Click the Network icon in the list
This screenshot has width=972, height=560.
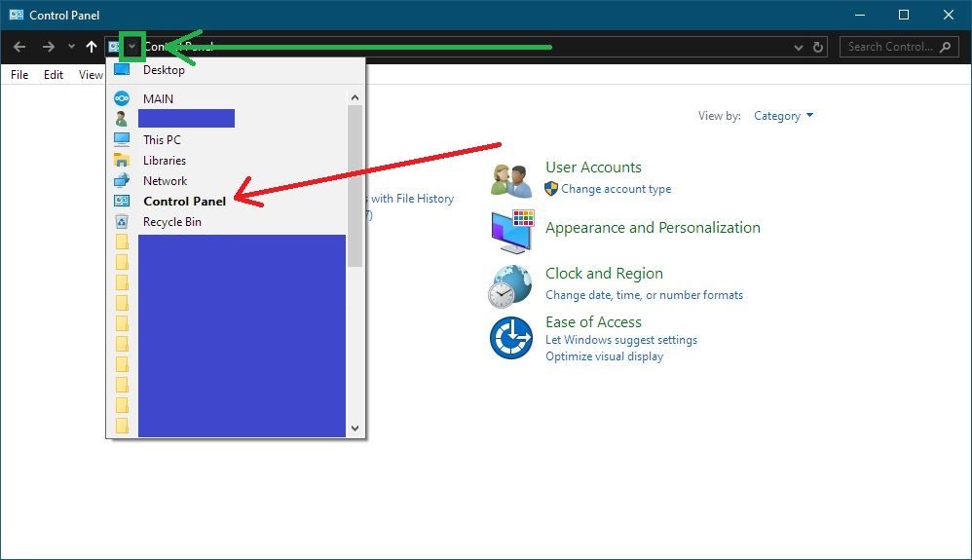[x=122, y=180]
